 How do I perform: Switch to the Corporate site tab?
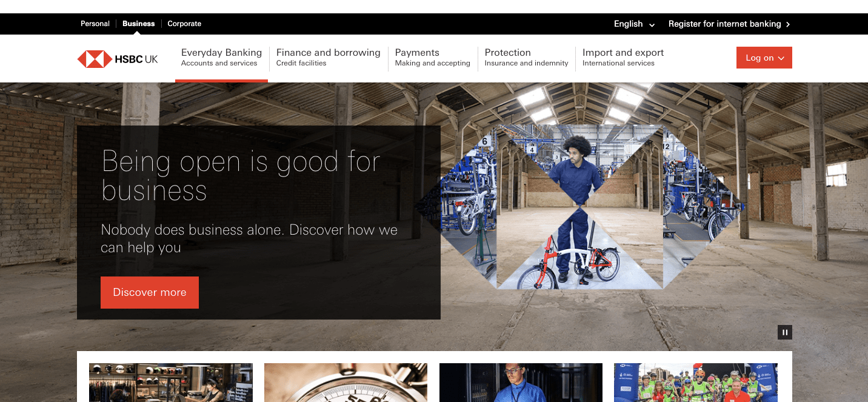coord(184,24)
